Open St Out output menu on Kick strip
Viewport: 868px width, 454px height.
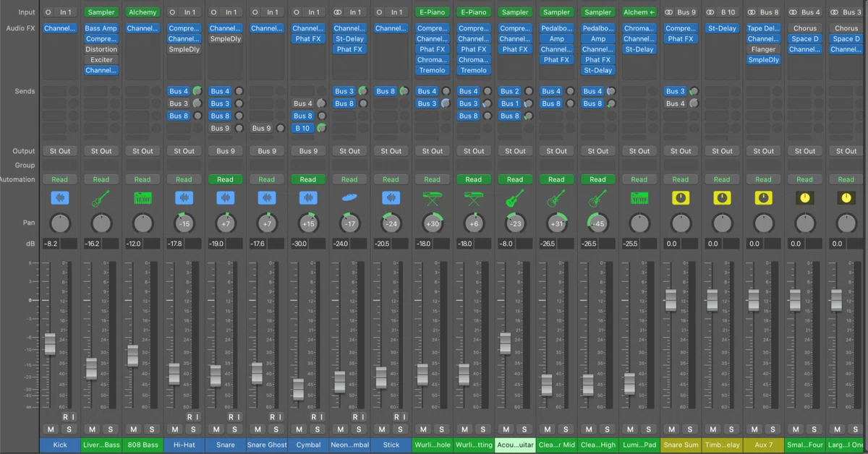coord(60,151)
